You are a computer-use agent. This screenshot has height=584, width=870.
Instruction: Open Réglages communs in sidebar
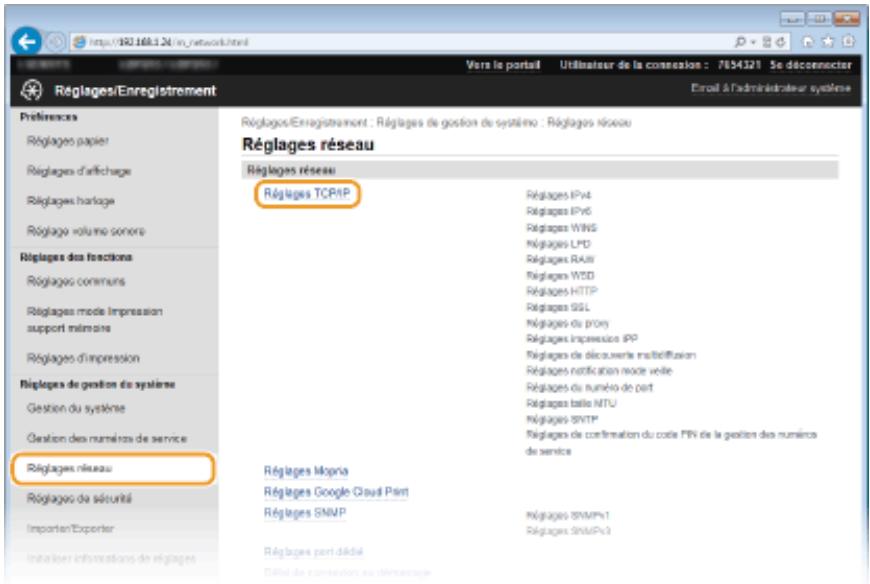[x=76, y=281]
